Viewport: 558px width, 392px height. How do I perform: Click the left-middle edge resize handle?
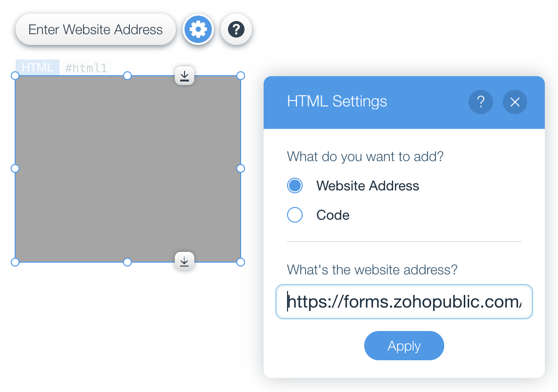pos(15,168)
